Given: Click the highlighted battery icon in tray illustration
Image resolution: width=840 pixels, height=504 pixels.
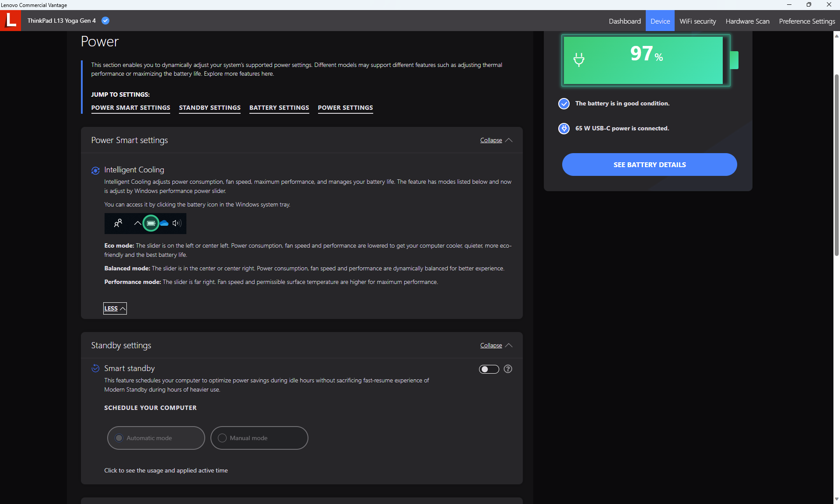Looking at the screenshot, I should 151,223.
